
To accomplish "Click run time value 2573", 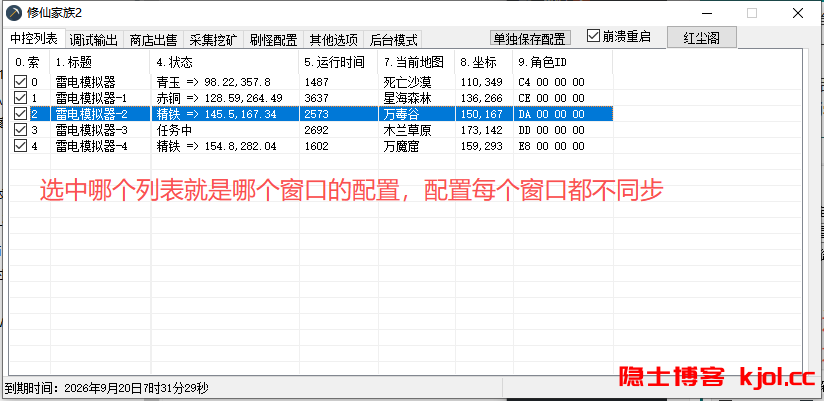I will pos(316,114).
